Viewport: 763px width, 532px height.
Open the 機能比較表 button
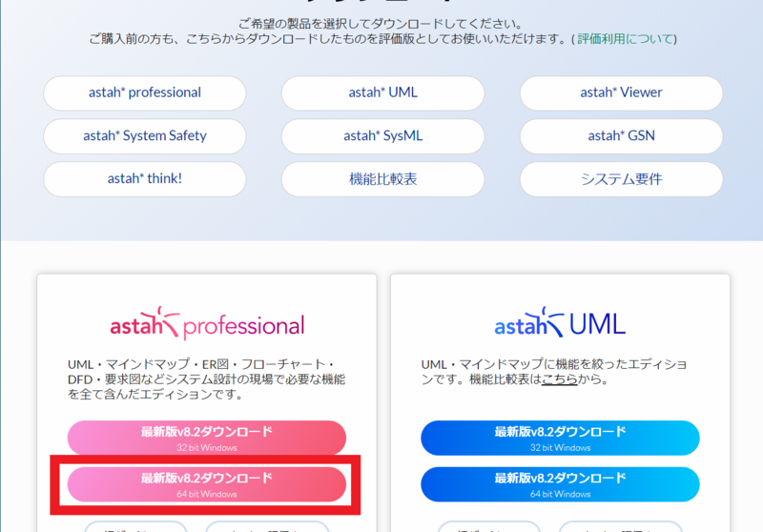383,179
